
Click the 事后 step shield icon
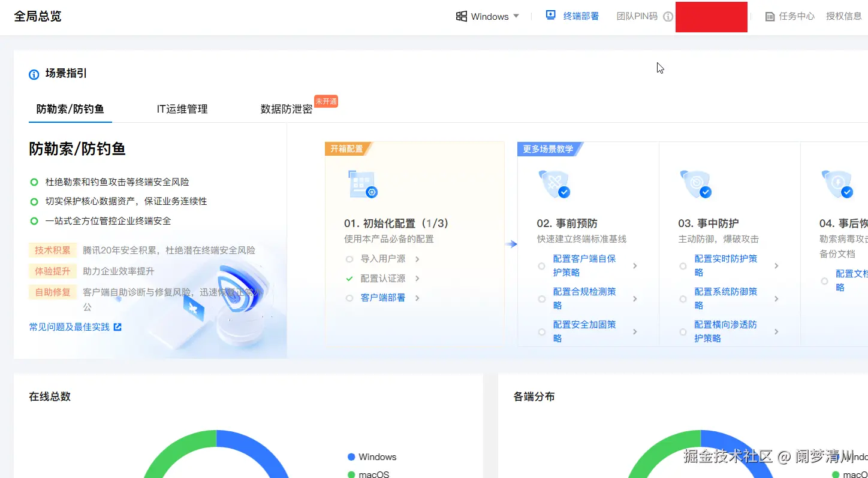click(837, 184)
